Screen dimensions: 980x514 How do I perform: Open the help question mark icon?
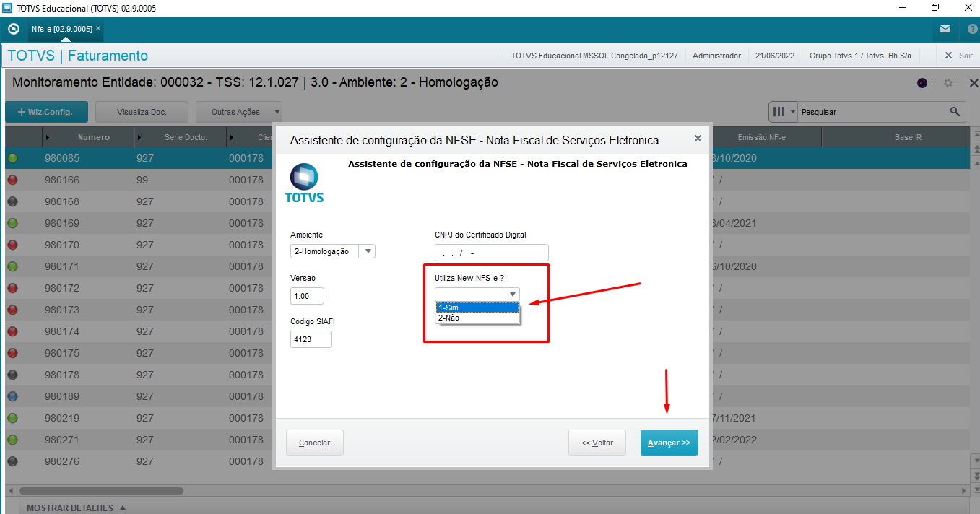972,30
